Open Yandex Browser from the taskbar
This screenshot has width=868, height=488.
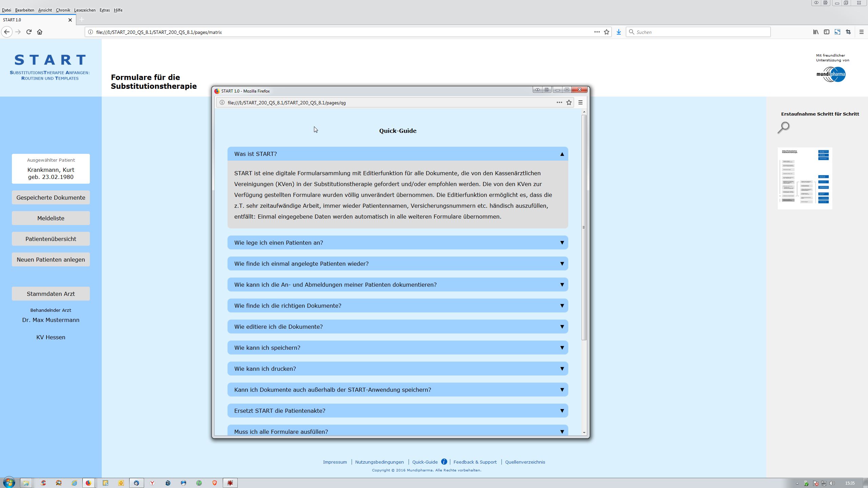152,483
